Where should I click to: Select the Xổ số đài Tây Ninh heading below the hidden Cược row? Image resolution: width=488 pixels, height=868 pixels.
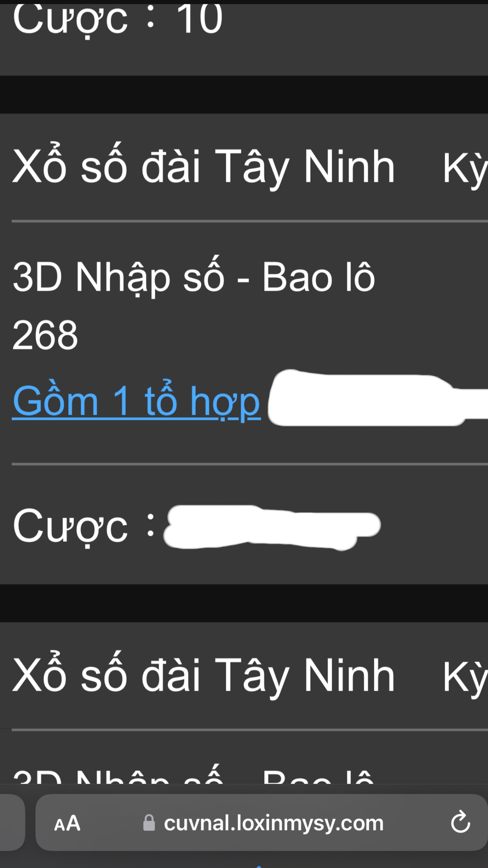pyautogui.click(x=204, y=675)
